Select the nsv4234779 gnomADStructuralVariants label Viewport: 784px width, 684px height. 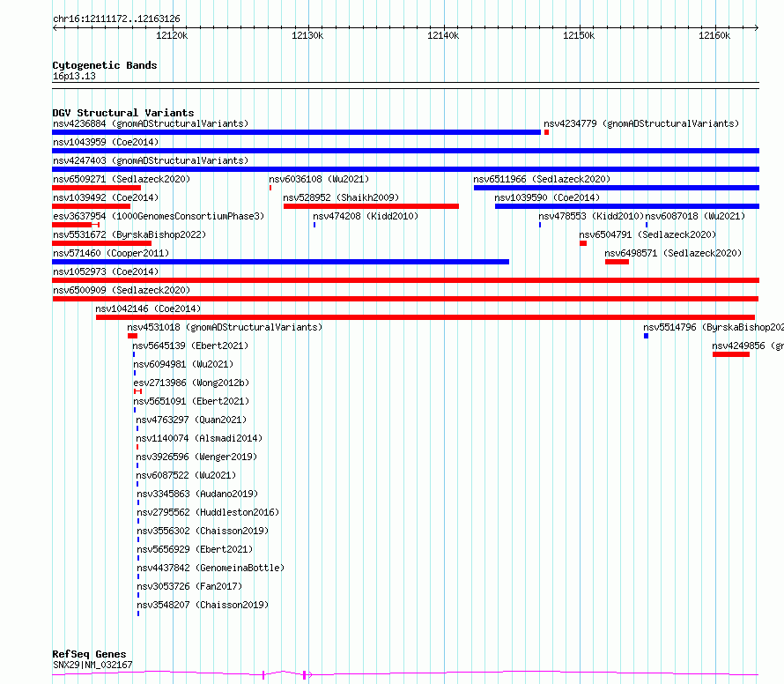[641, 123]
